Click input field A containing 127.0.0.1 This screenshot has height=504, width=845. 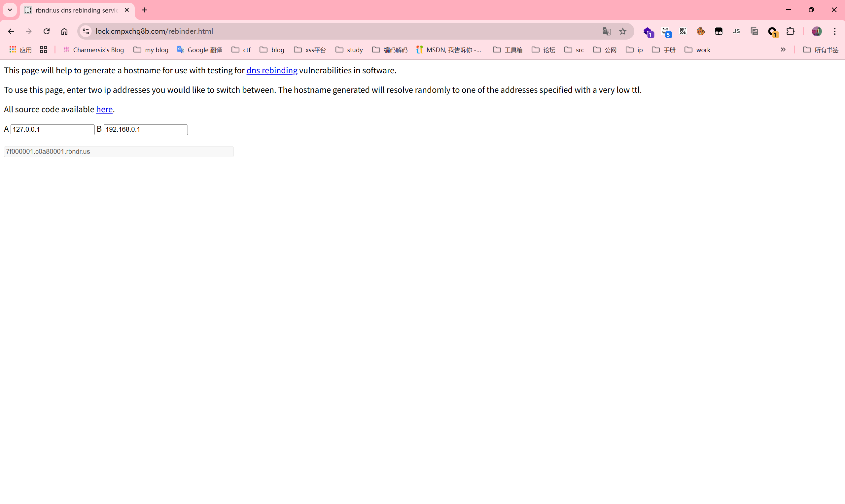coord(52,129)
